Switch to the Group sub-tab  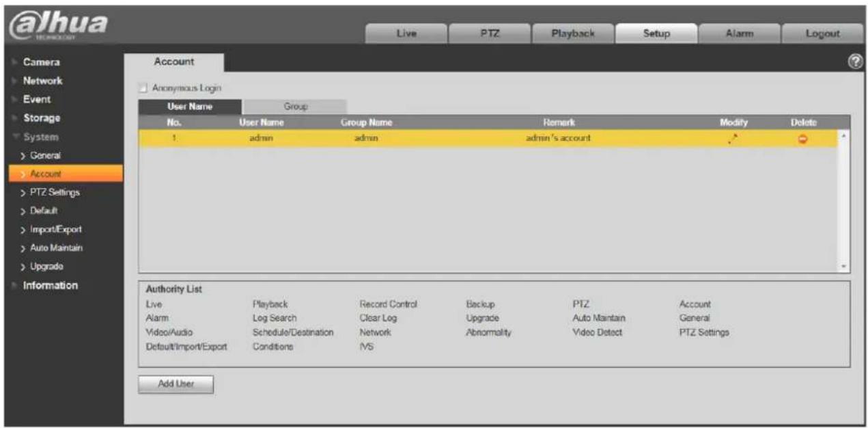pos(295,107)
